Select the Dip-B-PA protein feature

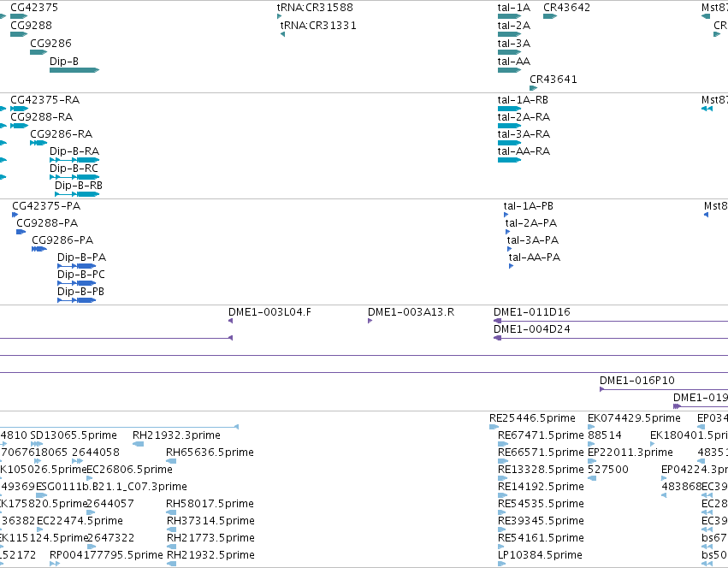77,266
